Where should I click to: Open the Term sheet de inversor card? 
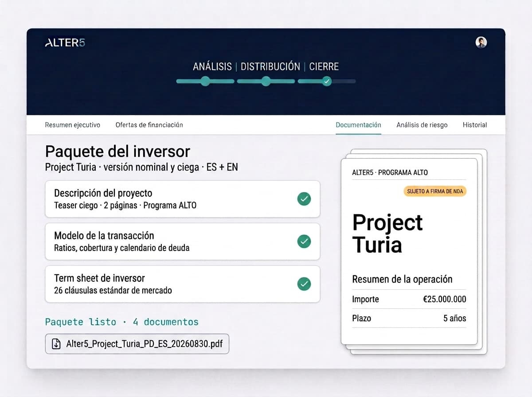[x=183, y=284]
